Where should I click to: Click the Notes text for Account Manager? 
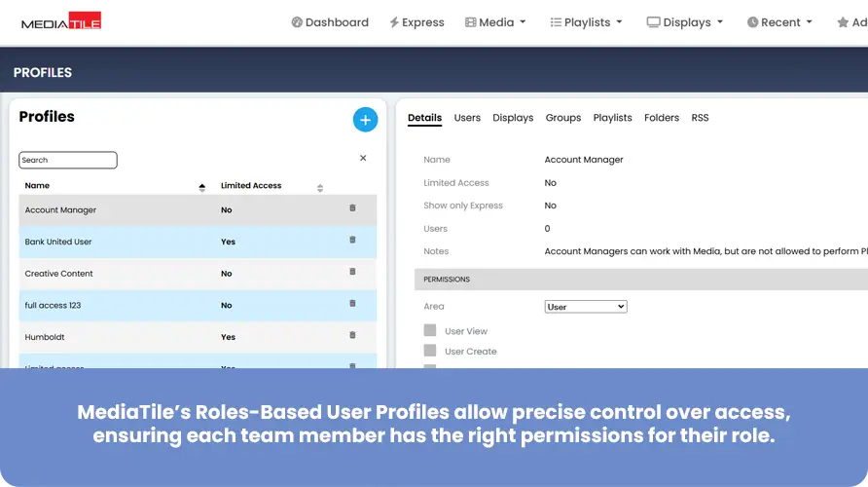pos(705,251)
